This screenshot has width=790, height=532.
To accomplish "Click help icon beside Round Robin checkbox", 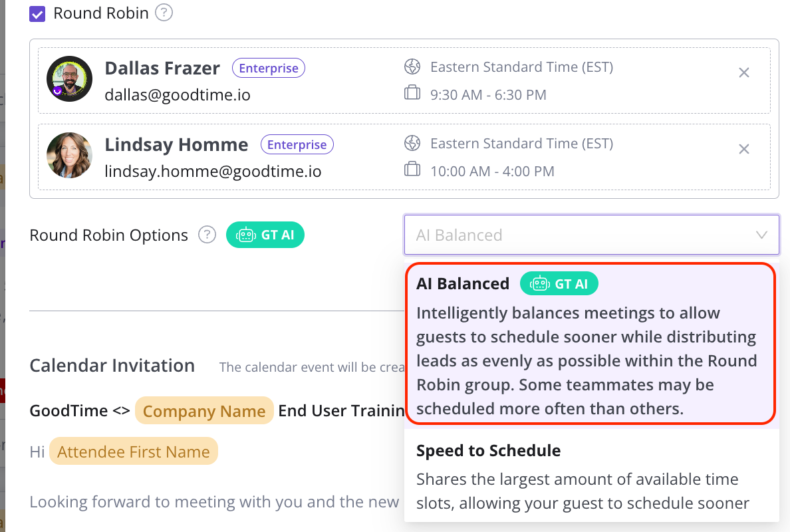I will coord(164,13).
